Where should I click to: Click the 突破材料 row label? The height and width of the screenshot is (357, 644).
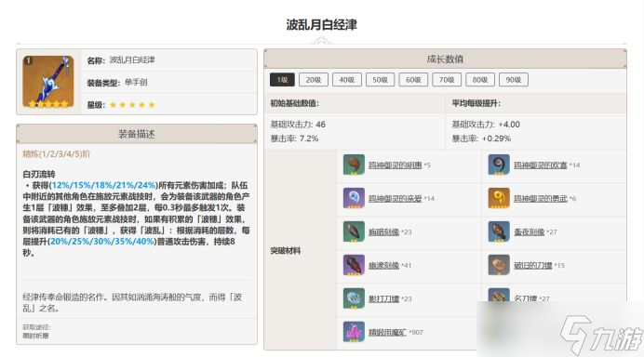(x=286, y=251)
